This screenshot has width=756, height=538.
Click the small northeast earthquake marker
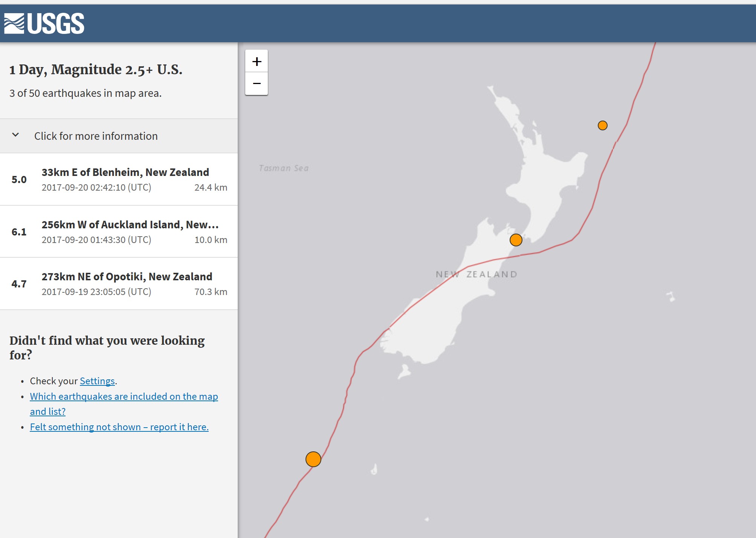coord(602,125)
